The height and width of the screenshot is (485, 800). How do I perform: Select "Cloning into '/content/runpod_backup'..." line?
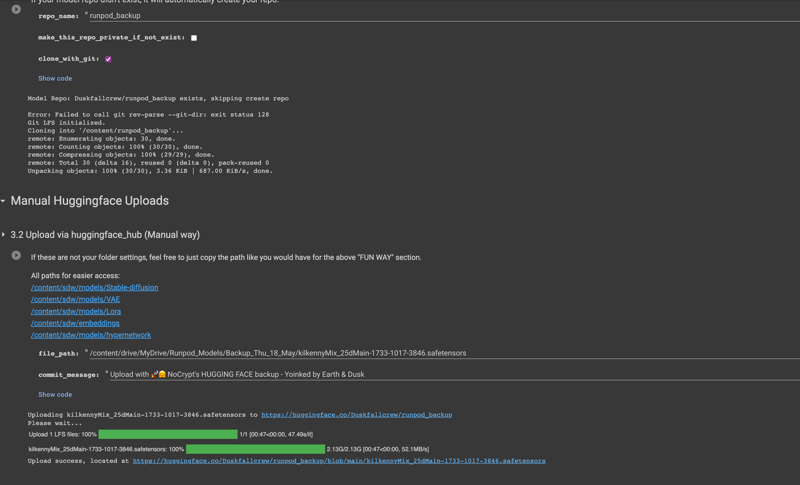point(105,131)
